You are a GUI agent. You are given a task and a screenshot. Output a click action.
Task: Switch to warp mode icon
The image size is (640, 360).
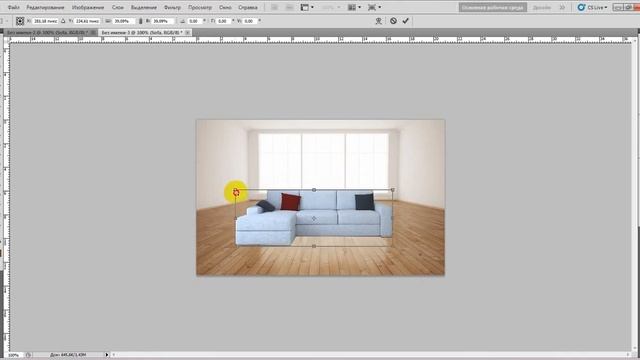(x=378, y=21)
